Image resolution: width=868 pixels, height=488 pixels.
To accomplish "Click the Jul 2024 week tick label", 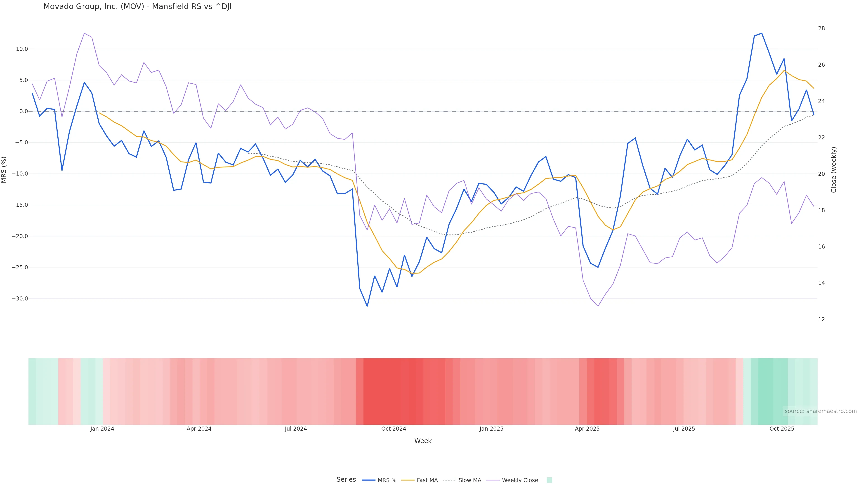I will point(295,429).
